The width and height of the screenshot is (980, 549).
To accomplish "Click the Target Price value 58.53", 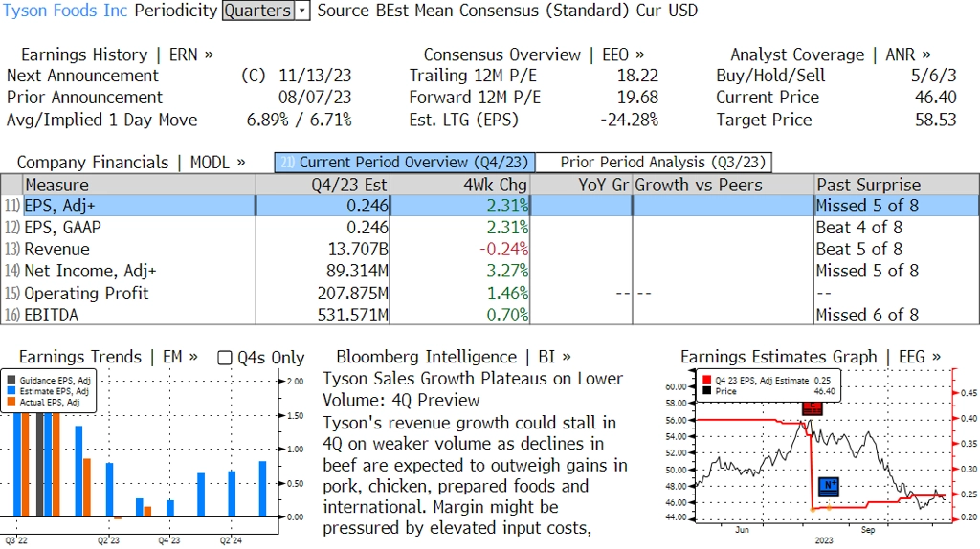I will (x=936, y=120).
